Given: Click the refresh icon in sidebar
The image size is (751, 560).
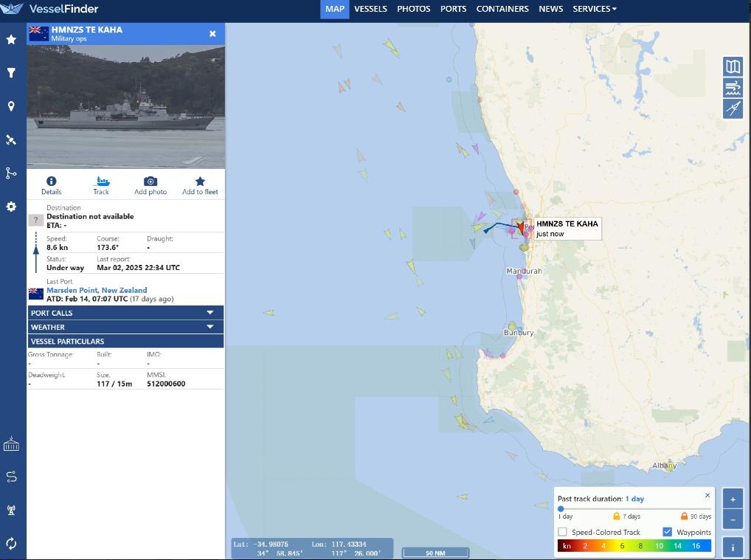Looking at the screenshot, I should [11, 544].
